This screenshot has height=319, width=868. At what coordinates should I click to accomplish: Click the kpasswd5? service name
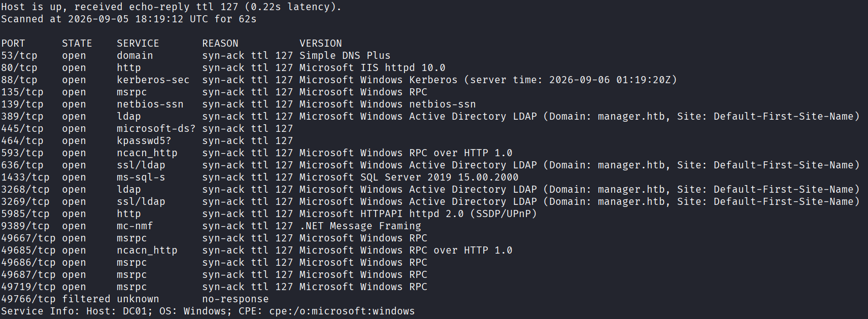[x=144, y=140]
